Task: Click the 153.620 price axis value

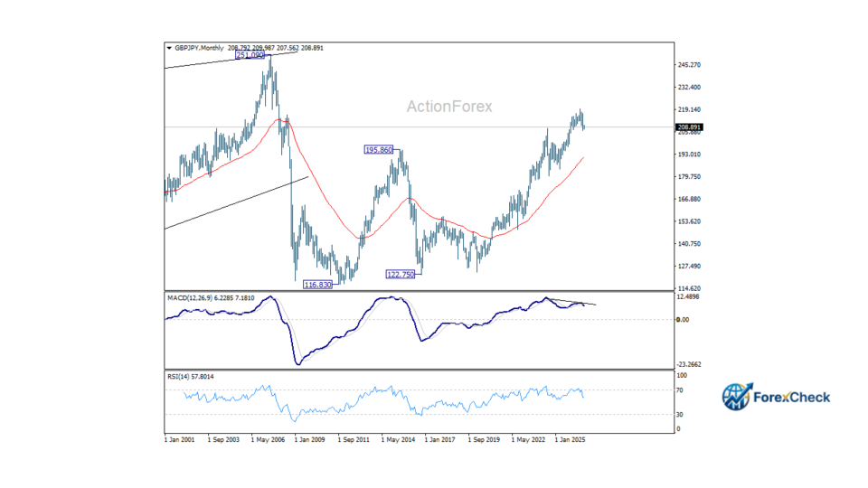Action: [x=689, y=221]
